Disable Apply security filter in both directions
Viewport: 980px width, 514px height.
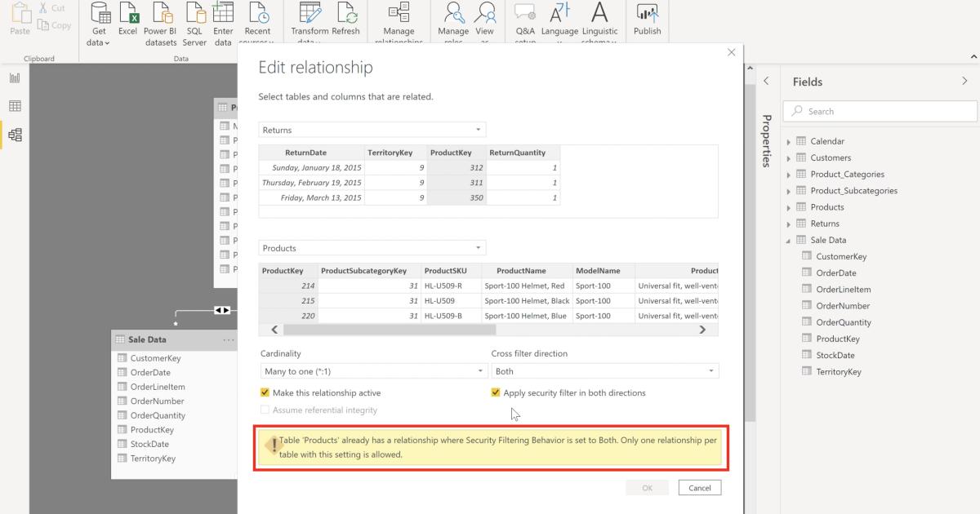coord(495,392)
